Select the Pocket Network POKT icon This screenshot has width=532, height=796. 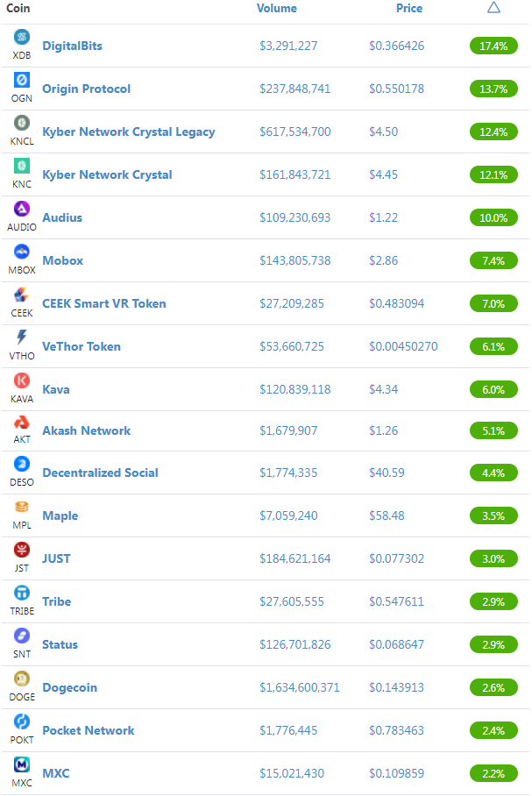[21, 721]
